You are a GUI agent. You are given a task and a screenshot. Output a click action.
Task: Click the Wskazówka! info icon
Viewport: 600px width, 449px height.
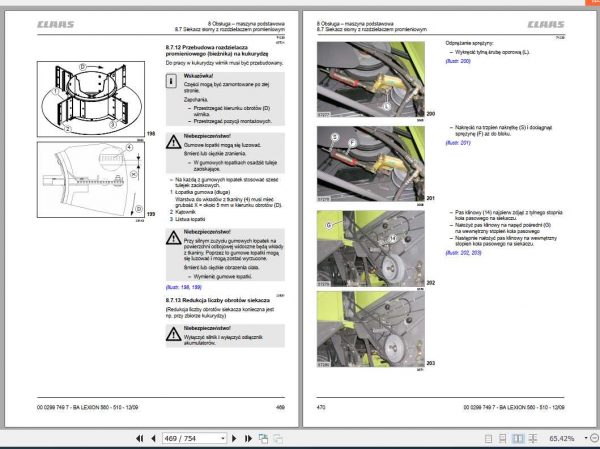tap(171, 81)
